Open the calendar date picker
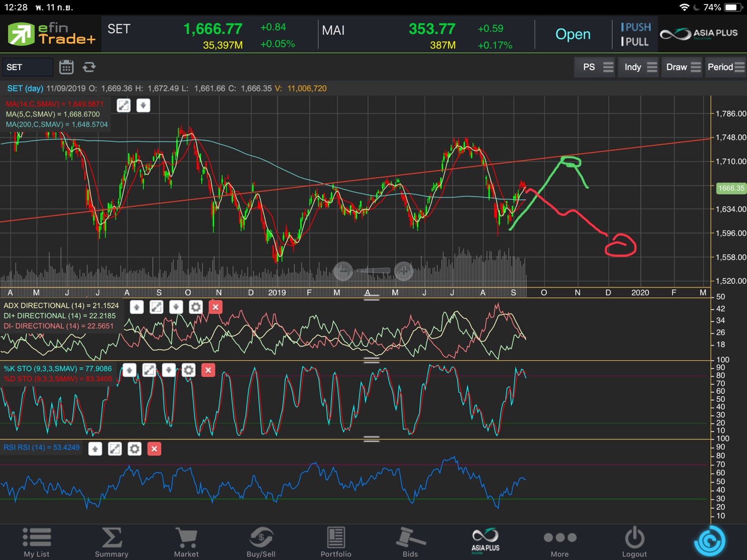Viewport: 747px width, 560px height. (x=66, y=67)
